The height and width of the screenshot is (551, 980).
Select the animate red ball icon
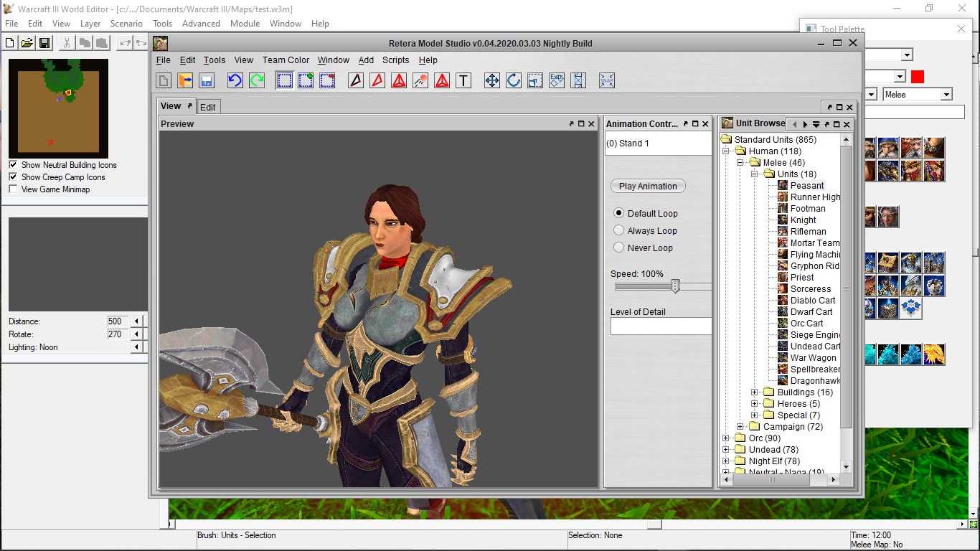coord(421,80)
